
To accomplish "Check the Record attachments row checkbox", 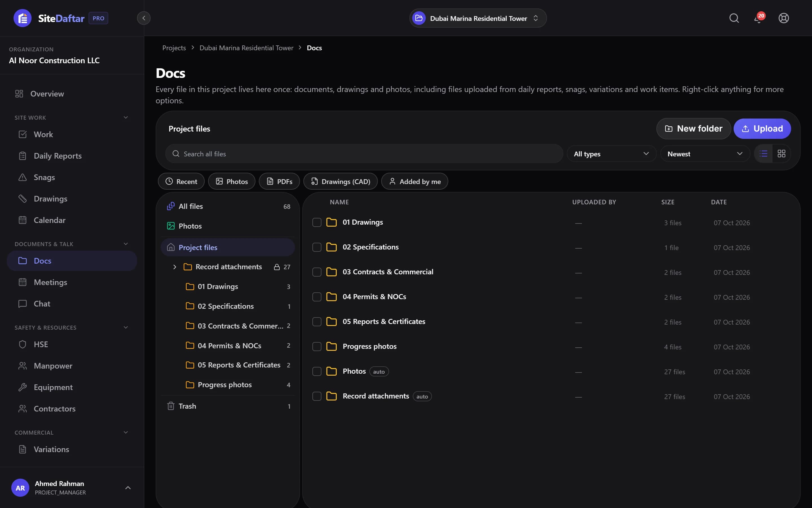I will (x=317, y=397).
